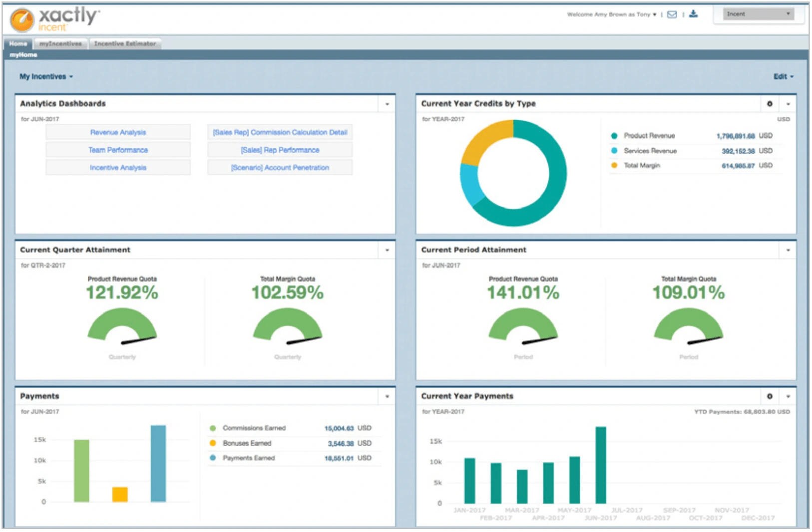Click the download icon in header
Screen dimensions: 812x532
coord(693,14)
